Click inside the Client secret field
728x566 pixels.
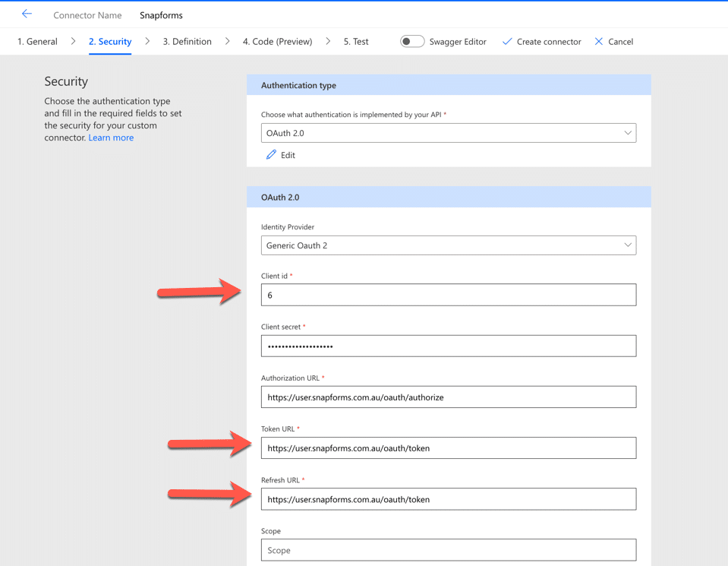coord(449,346)
